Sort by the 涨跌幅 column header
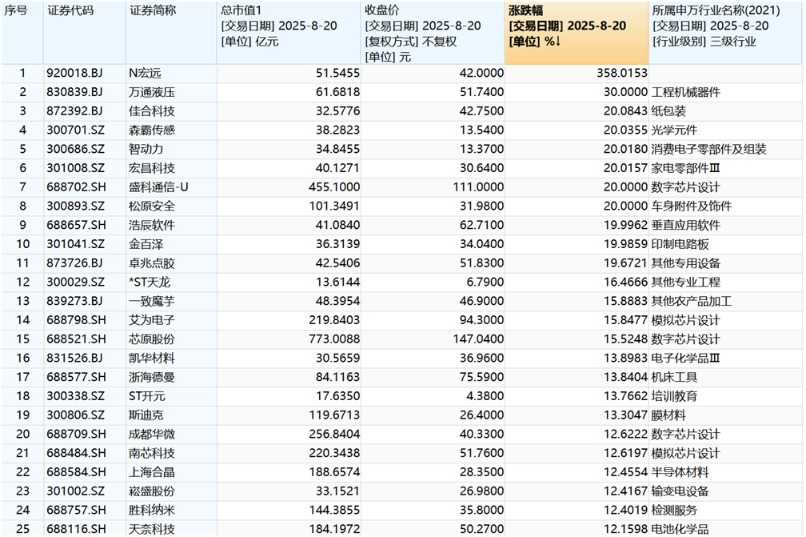This screenshot has width=806, height=537. pos(577,32)
